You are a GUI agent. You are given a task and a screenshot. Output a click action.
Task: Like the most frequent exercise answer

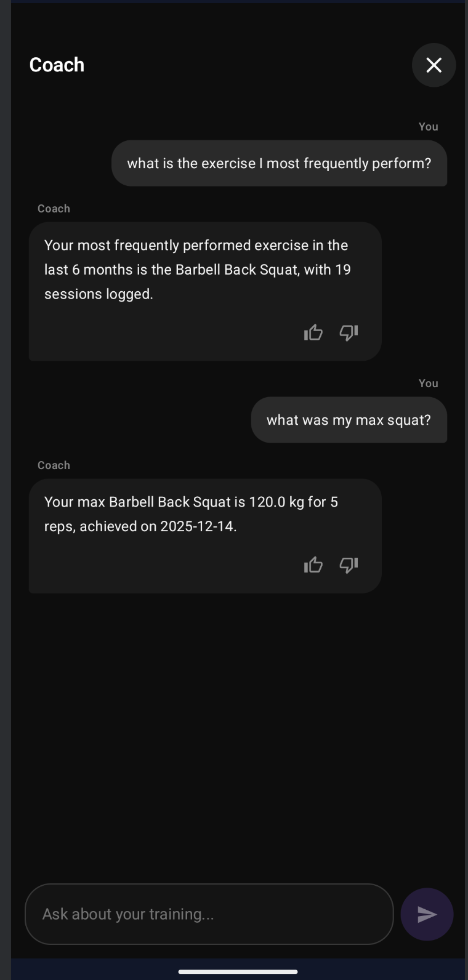[x=313, y=333]
